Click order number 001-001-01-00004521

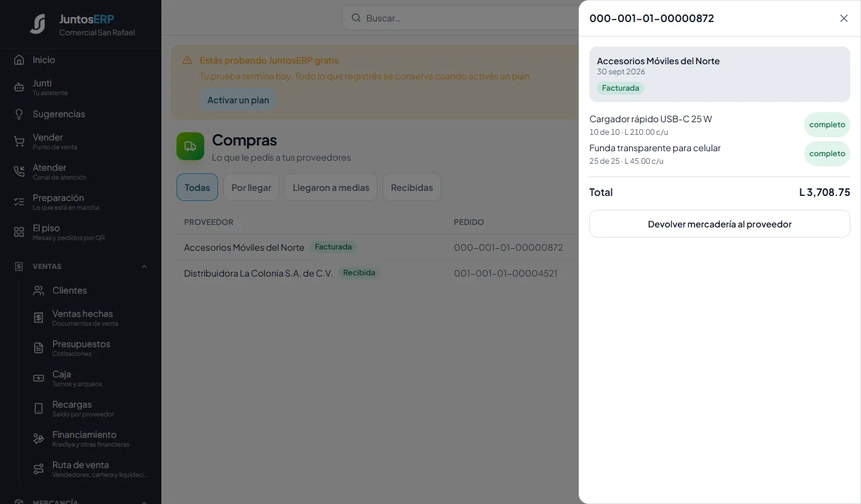coord(506,273)
